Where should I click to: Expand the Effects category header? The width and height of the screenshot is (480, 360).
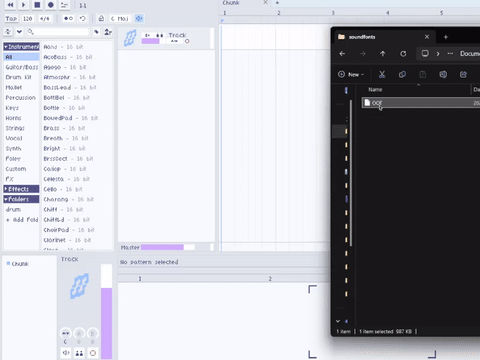pyautogui.click(x=21, y=189)
